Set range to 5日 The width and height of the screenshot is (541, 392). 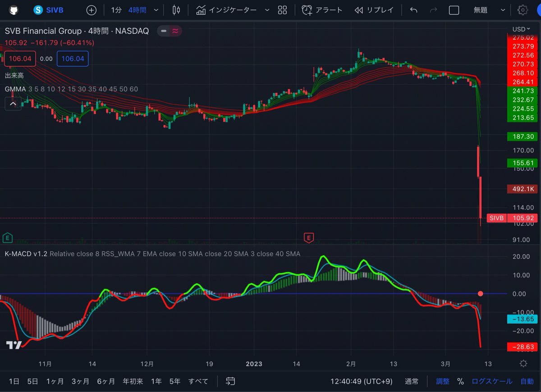click(x=32, y=381)
